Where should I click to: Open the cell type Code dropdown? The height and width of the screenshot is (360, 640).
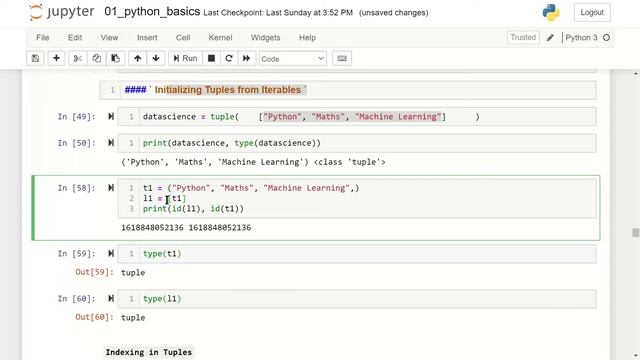[x=293, y=59]
